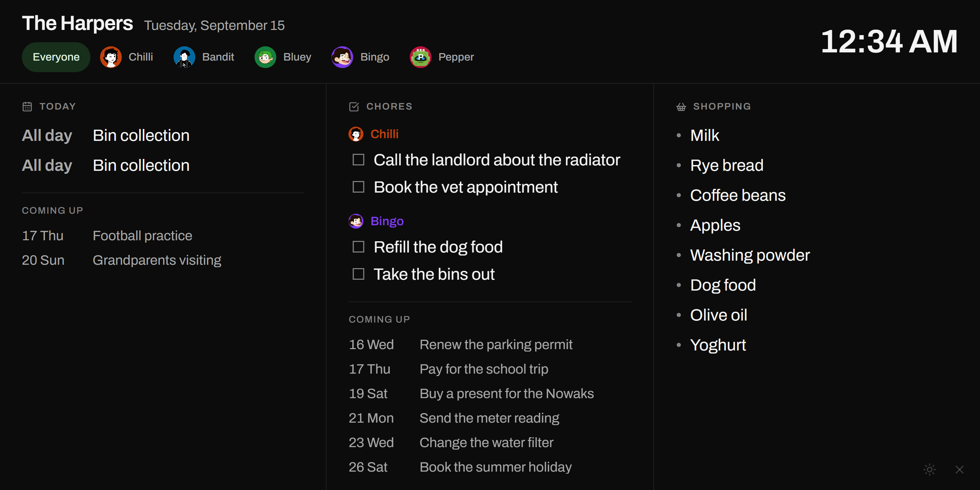Select Send the meter reading chore
The width and height of the screenshot is (980, 490).
489,418
